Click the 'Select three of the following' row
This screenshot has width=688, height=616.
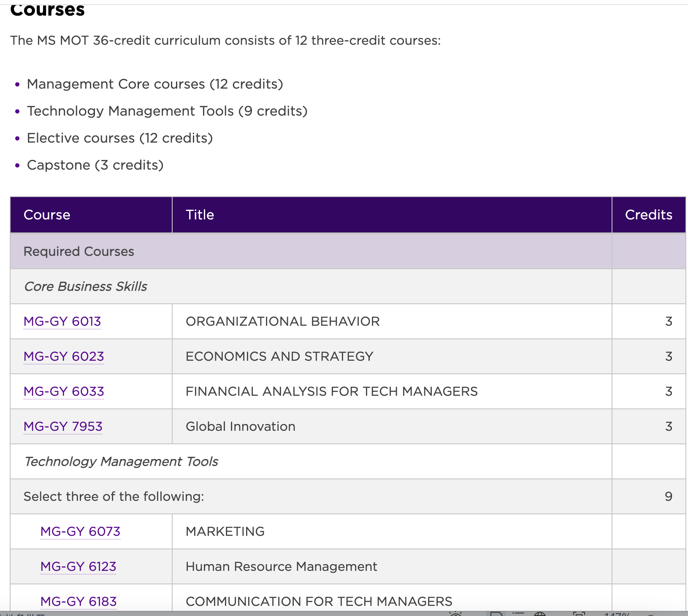tap(114, 497)
